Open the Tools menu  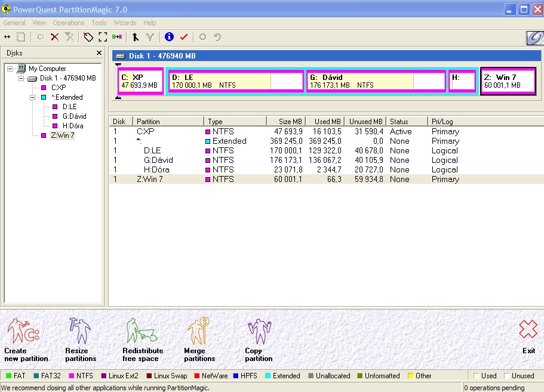point(99,23)
